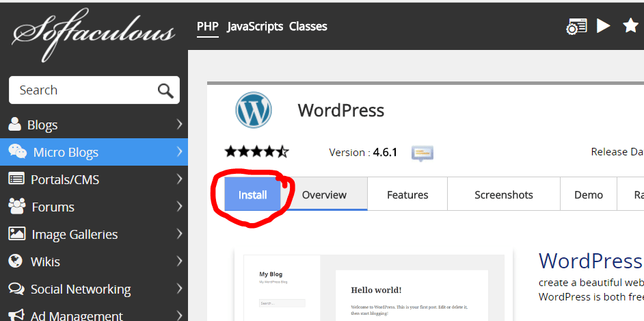Open Ad Management category
644x321 pixels.
(x=77, y=316)
